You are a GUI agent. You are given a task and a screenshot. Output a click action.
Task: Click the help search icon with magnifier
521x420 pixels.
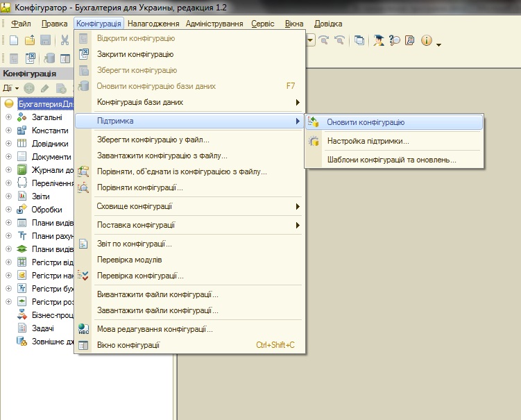[x=395, y=40]
